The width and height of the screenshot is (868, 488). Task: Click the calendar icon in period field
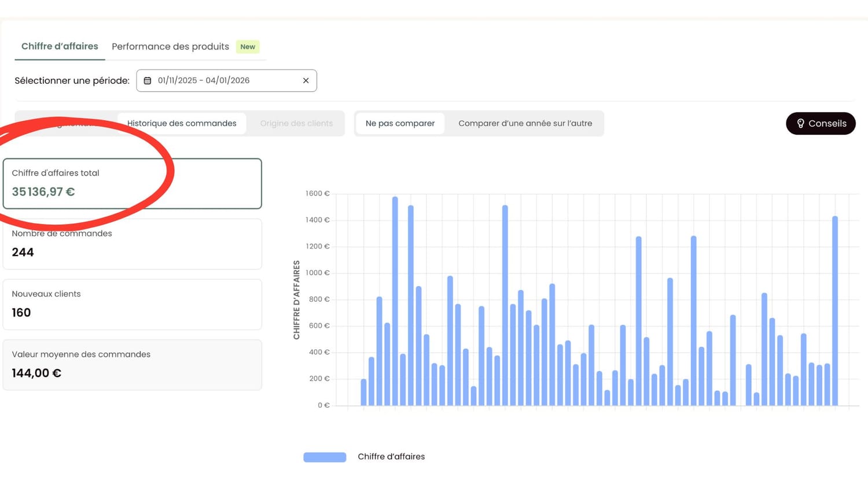pos(148,81)
